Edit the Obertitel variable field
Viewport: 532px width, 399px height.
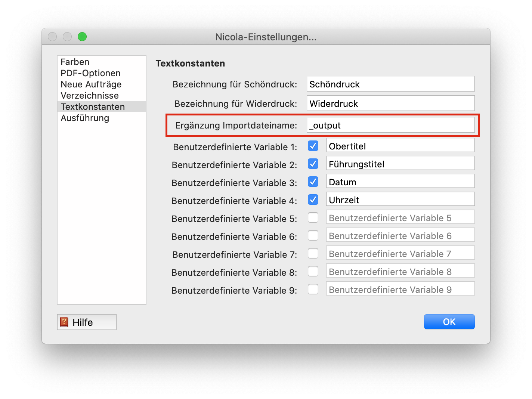pyautogui.click(x=400, y=145)
